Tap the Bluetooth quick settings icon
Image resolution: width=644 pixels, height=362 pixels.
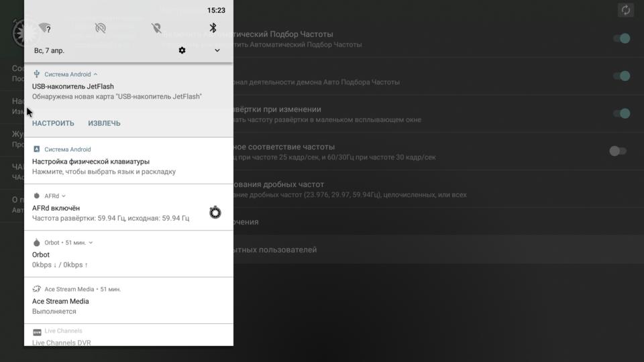[213, 28]
